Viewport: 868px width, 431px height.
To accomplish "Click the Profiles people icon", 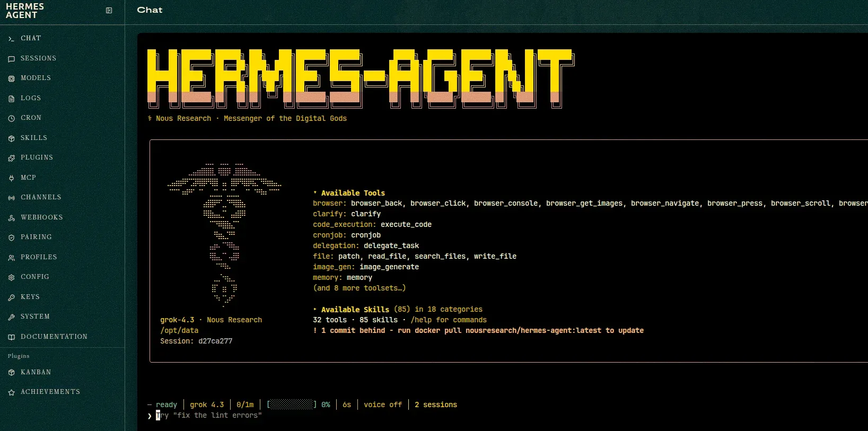I will 11,258.
